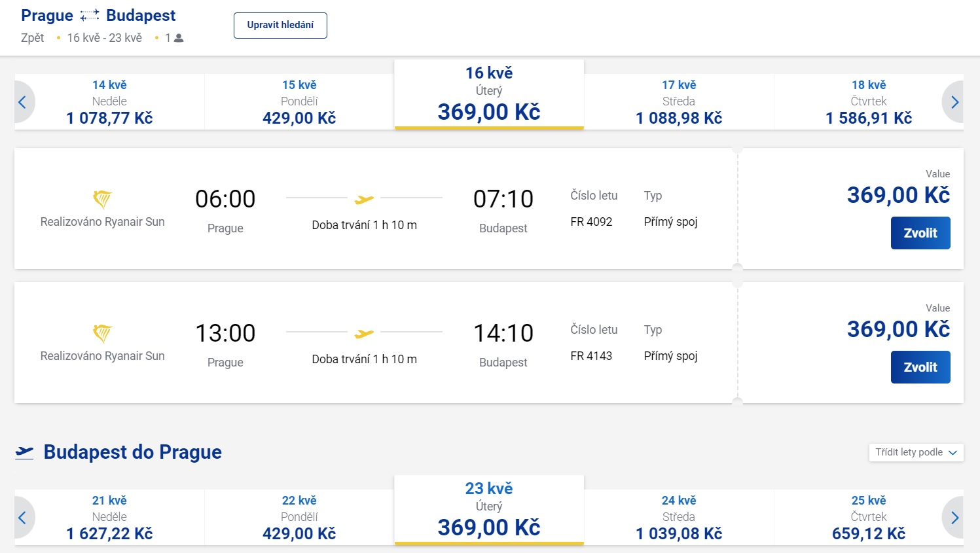
Task: Select 22 kvě Pondělí return date
Action: 299,518
